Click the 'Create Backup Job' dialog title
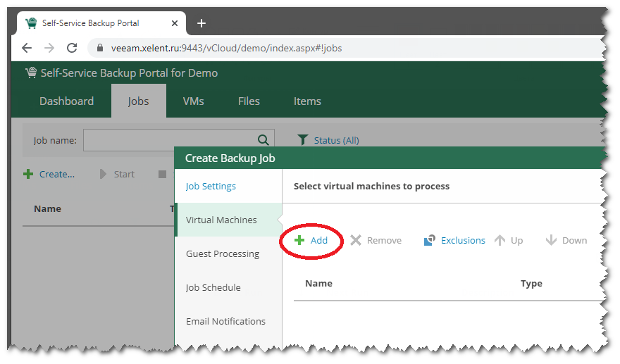Viewport: 620px width, 364px height. click(x=230, y=158)
